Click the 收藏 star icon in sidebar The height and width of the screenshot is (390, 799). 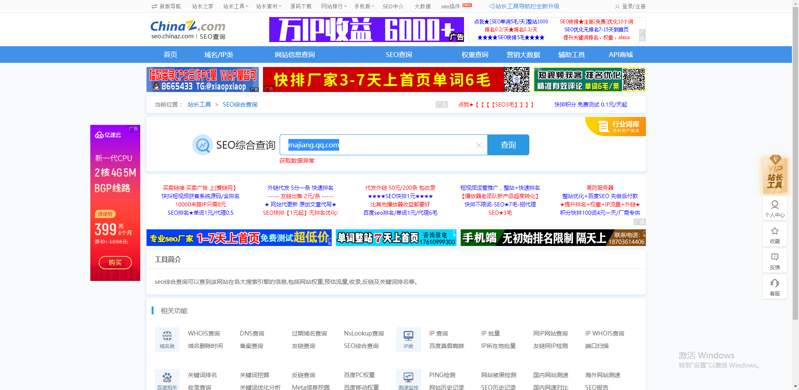775,235
